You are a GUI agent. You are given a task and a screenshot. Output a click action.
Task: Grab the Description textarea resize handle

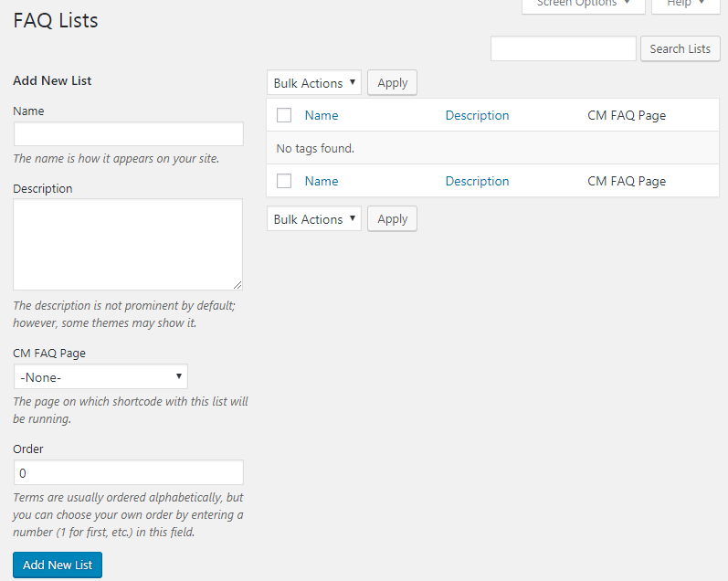tap(237, 284)
